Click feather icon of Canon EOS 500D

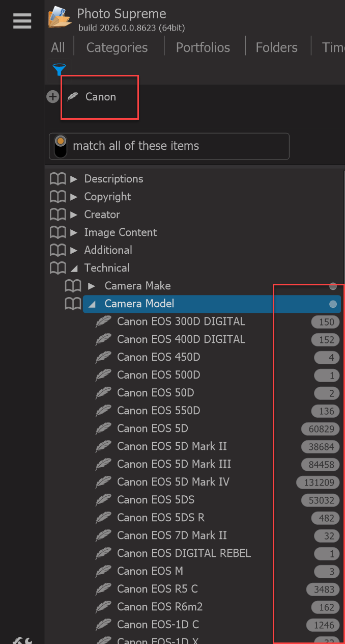click(x=103, y=375)
